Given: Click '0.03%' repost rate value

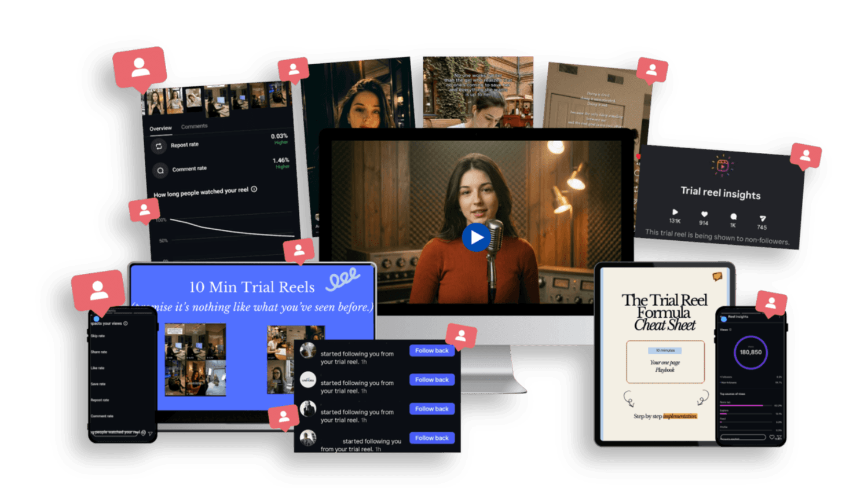Looking at the screenshot, I should pyautogui.click(x=279, y=137).
